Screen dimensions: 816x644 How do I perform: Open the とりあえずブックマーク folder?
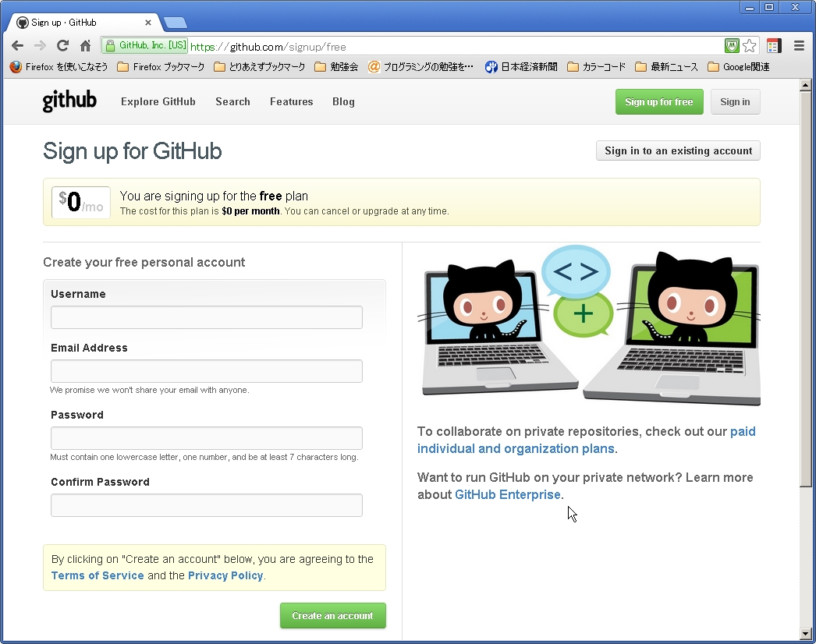coord(259,66)
